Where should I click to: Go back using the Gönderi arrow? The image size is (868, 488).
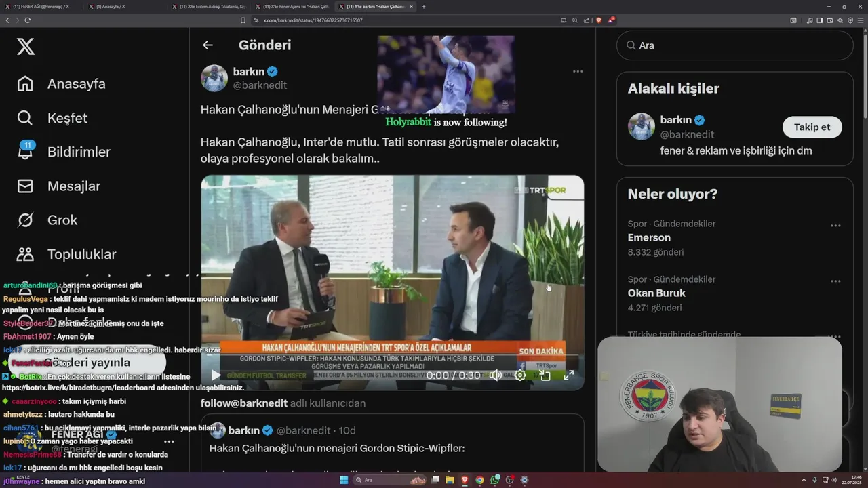[x=208, y=45]
